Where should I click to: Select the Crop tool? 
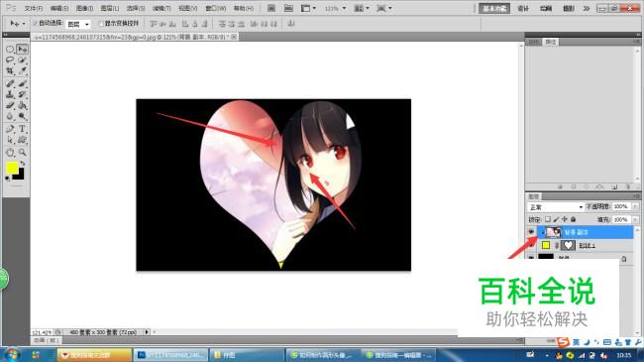pos(10,71)
